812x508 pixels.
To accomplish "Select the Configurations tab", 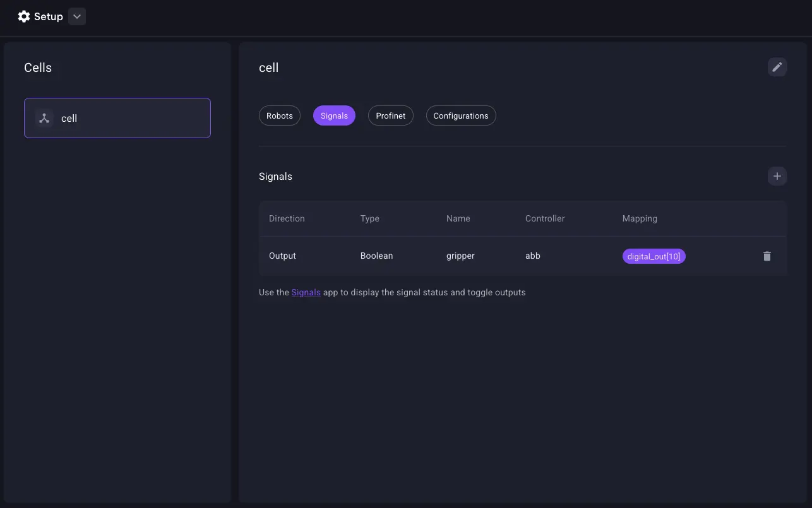I will point(460,115).
